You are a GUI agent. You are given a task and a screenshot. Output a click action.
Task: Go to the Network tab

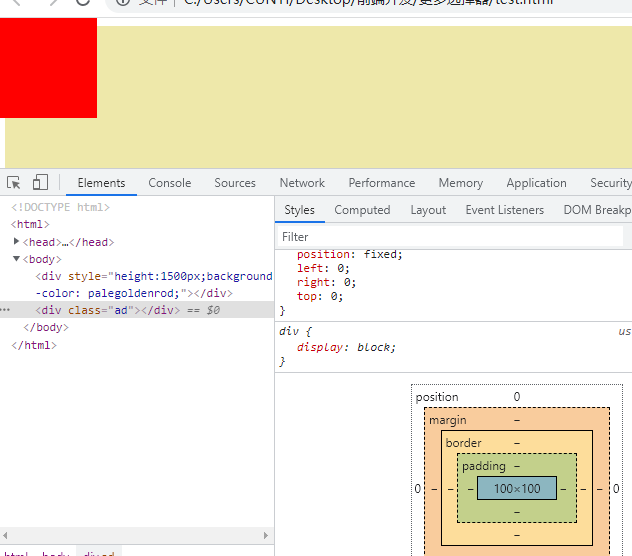pos(302,183)
